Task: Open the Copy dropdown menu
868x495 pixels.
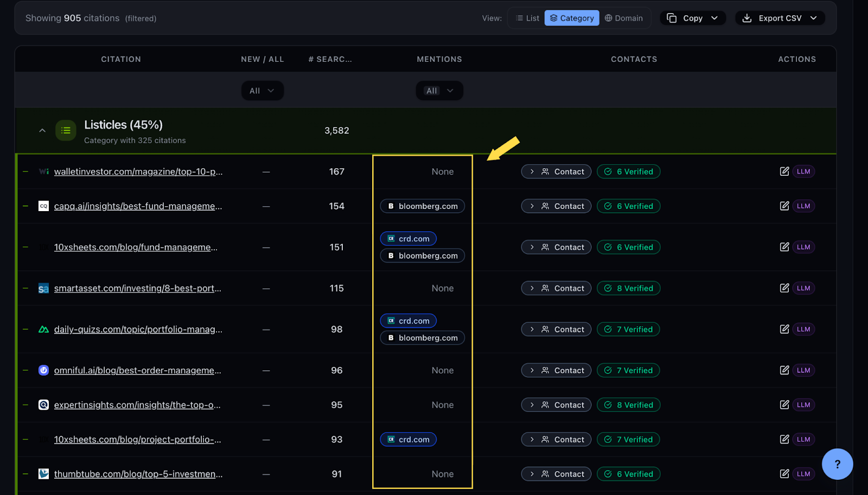Action: [692, 18]
